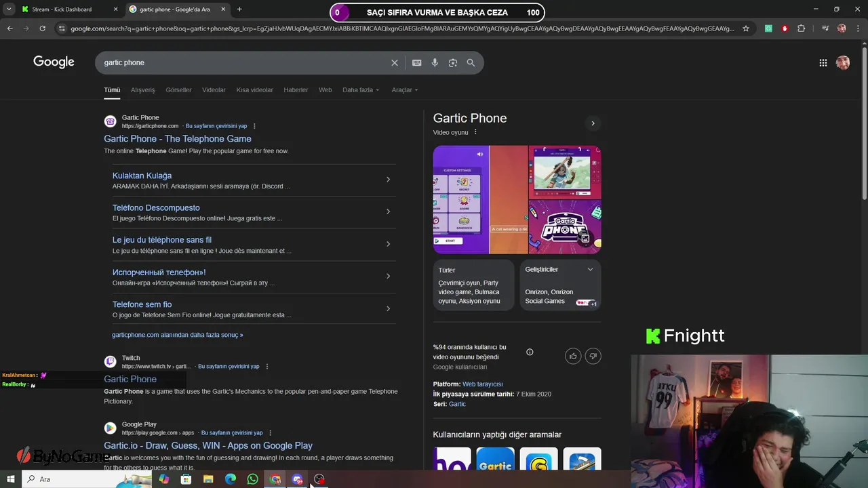Open a new browser tab with plus button
868x488 pixels.
(x=239, y=9)
